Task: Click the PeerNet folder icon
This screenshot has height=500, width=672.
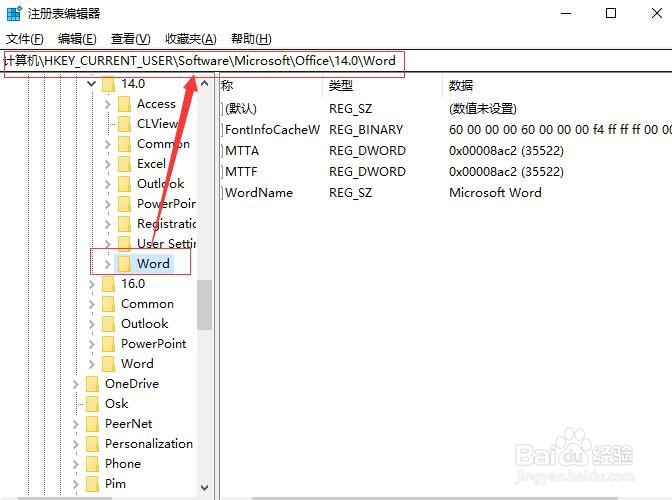Action: tap(93, 424)
